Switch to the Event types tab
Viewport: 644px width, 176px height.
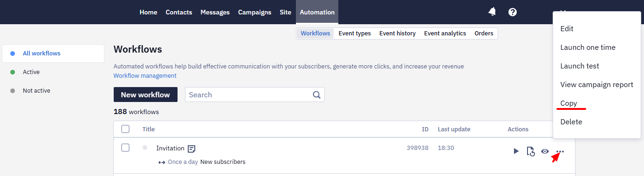(355, 34)
